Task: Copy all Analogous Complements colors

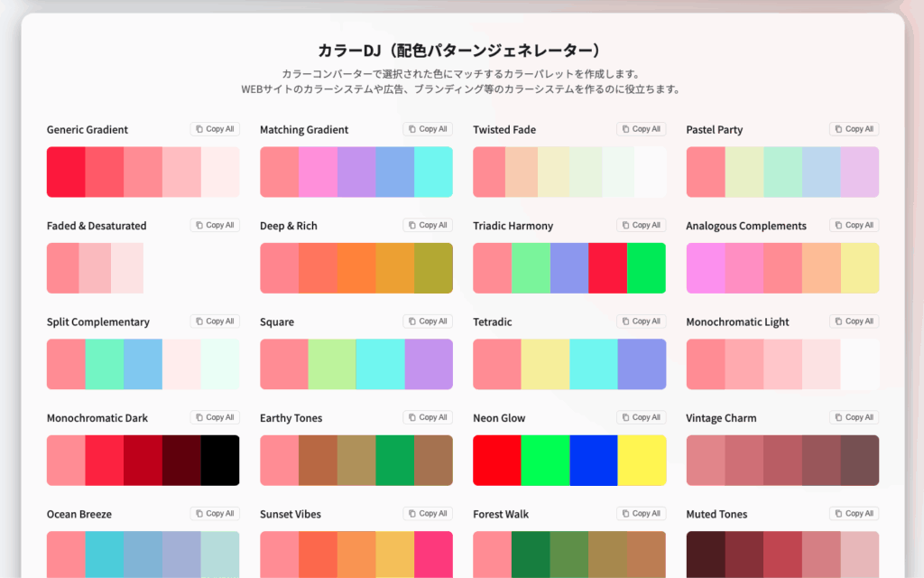Action: pos(854,225)
